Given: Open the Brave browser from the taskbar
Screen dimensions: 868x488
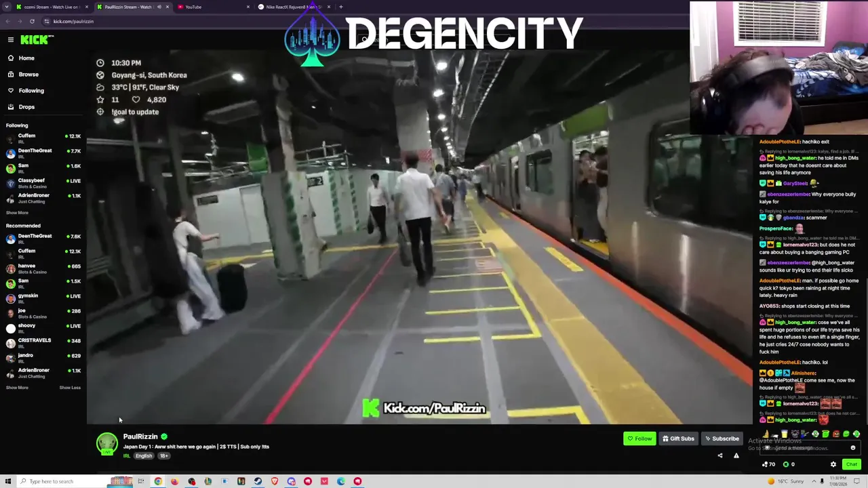Looking at the screenshot, I should 275,481.
